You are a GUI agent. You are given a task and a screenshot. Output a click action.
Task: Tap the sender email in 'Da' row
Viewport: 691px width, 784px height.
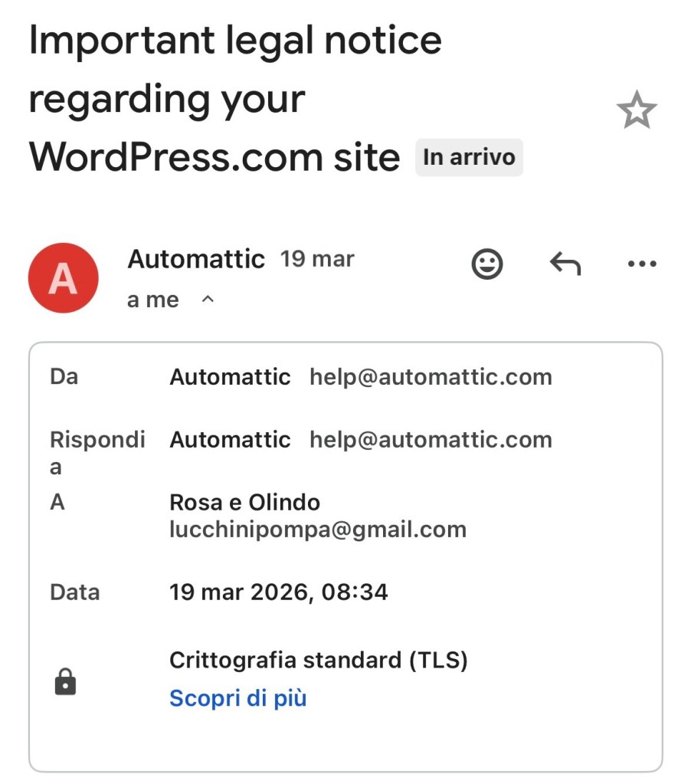pos(431,377)
